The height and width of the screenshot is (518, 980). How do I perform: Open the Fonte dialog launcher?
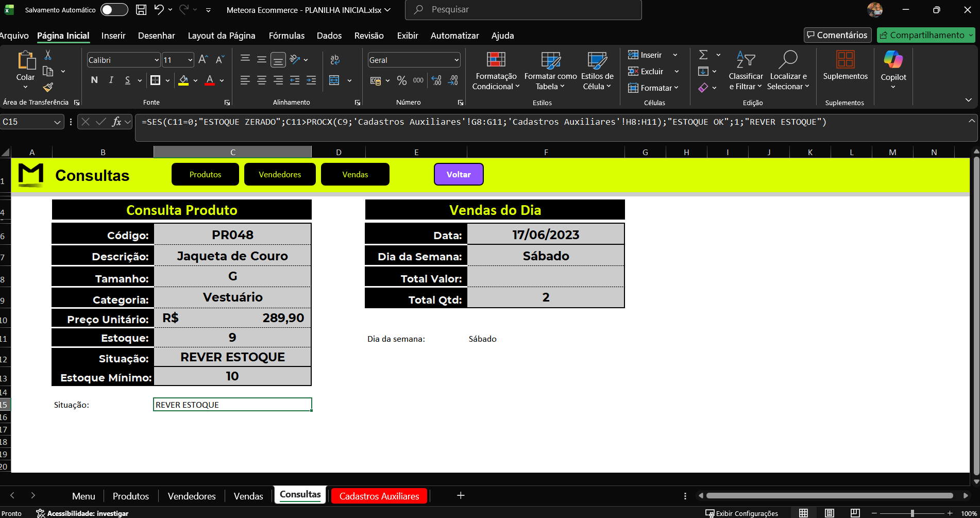[227, 103]
